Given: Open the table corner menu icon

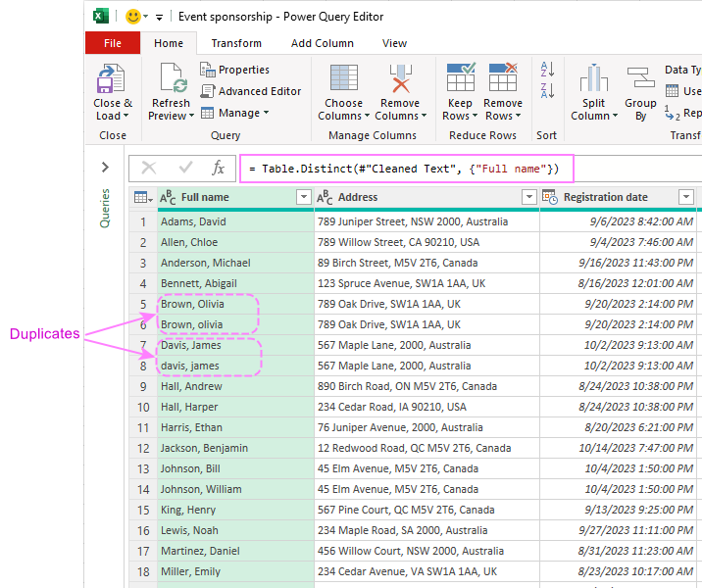Looking at the screenshot, I should (x=143, y=197).
